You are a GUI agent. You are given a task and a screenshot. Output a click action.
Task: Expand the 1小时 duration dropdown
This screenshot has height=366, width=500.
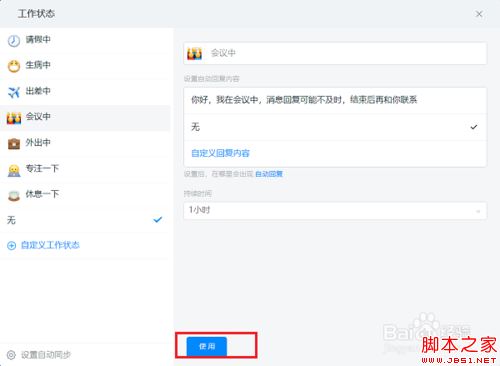[x=335, y=211]
